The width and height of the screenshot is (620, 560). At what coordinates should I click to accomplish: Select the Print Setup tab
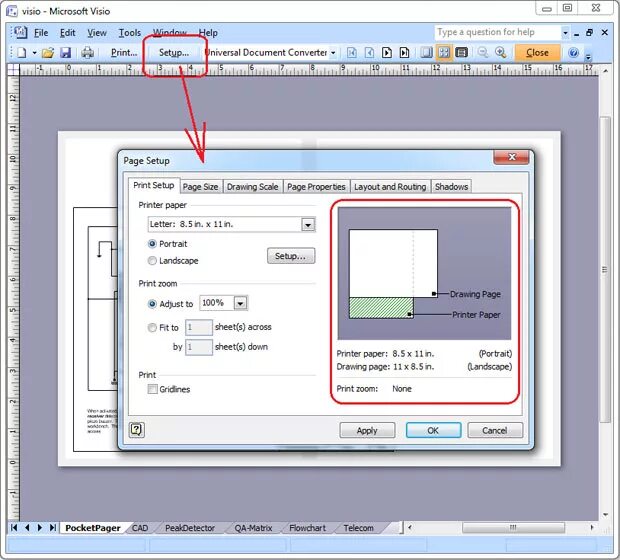coord(154,185)
